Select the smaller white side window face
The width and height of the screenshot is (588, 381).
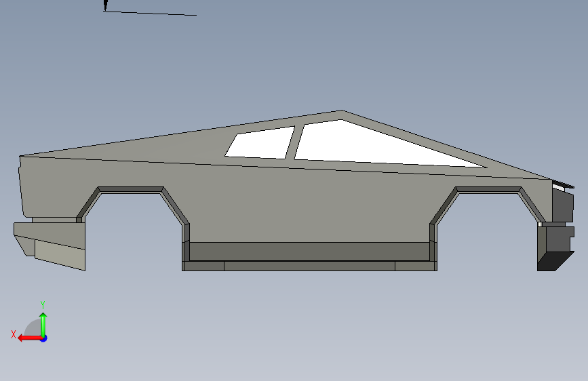260,143
